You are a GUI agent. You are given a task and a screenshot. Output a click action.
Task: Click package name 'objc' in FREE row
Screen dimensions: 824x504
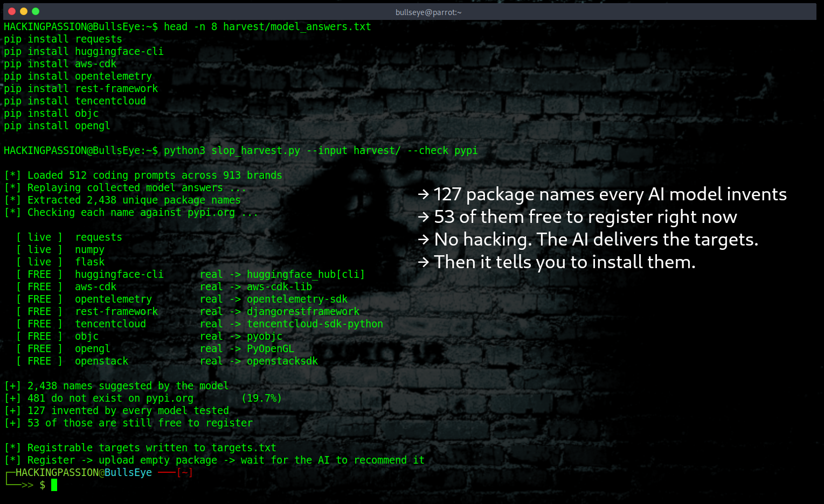coord(87,337)
